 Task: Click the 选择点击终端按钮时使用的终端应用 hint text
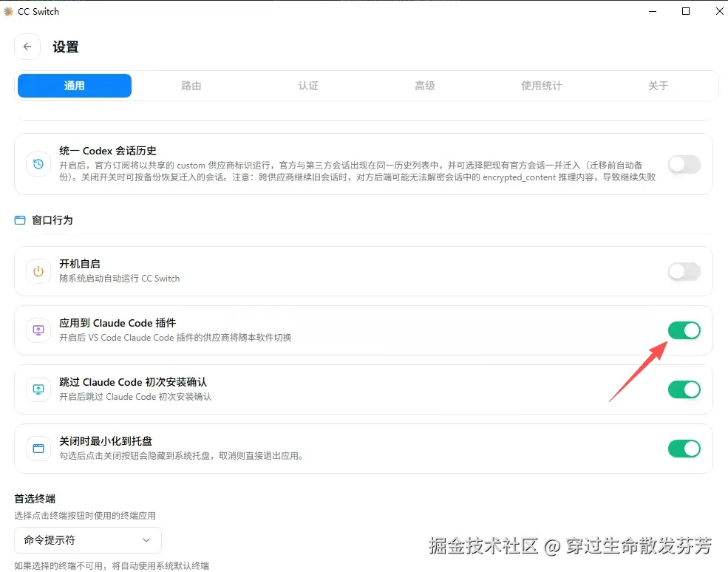point(85,515)
